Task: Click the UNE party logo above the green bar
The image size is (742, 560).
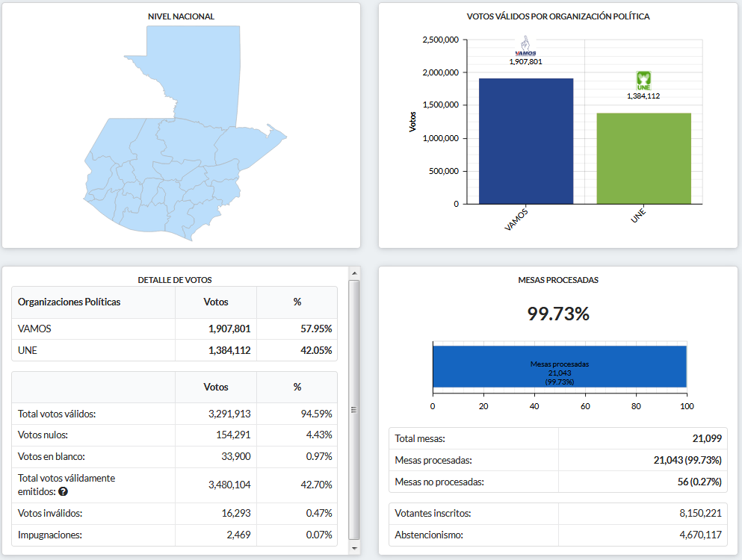Action: (x=643, y=81)
